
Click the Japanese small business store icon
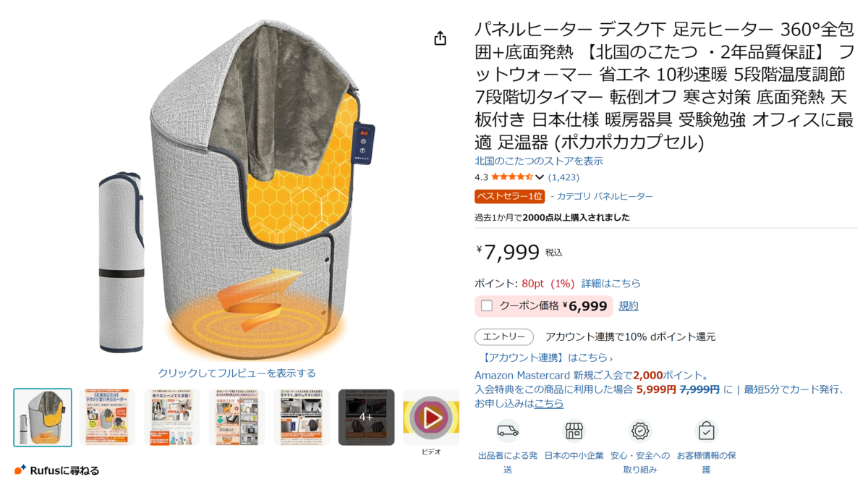tap(574, 431)
